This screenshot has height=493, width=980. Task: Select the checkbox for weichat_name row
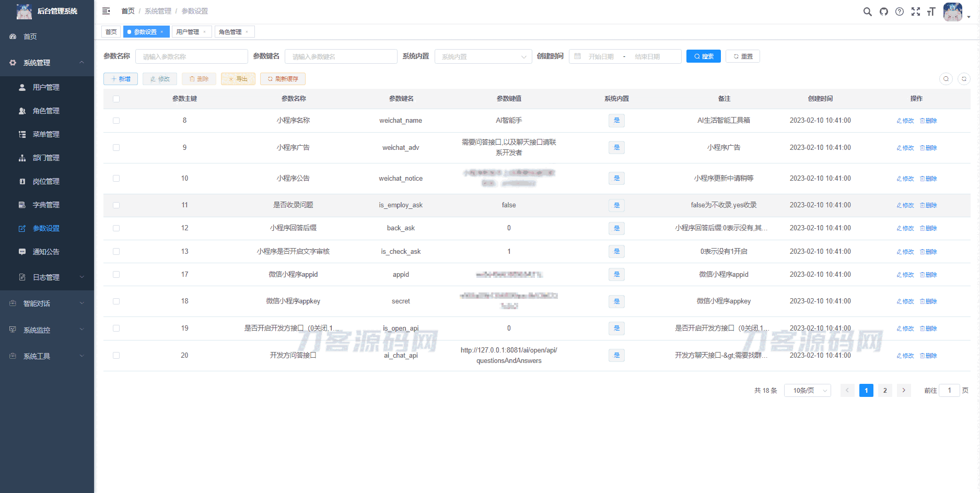coord(116,121)
